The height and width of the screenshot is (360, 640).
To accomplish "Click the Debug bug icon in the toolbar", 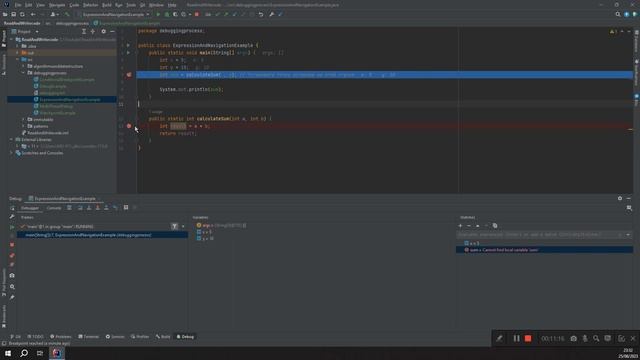I will pyautogui.click(x=167, y=14).
